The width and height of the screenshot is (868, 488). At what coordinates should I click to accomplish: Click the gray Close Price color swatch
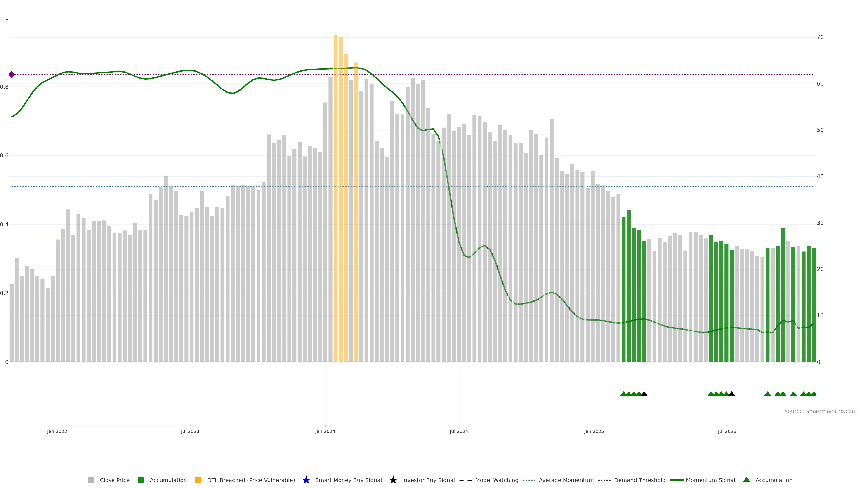(x=91, y=480)
